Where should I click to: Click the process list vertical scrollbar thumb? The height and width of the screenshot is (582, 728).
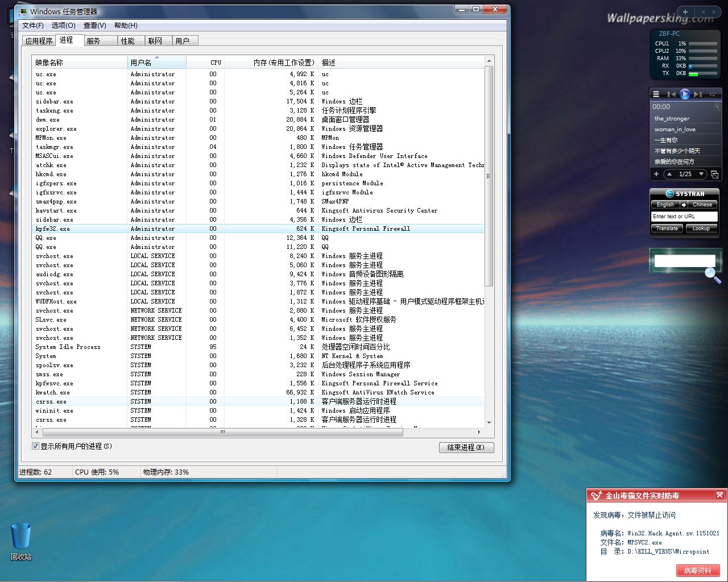pos(489,176)
